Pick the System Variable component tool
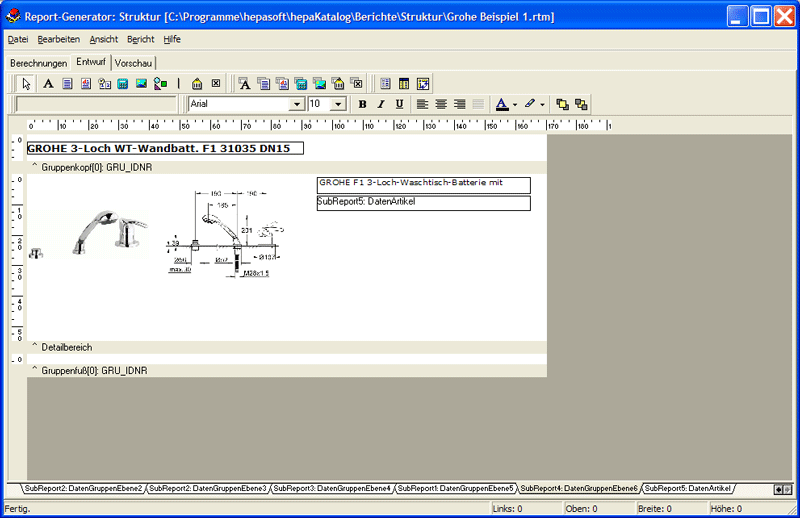The image size is (800, 518). point(105,84)
